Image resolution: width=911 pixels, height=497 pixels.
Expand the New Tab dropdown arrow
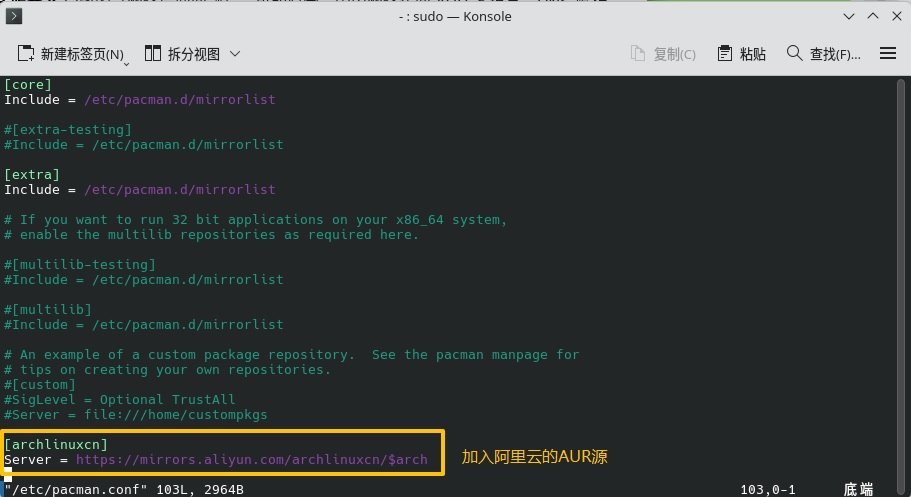(126, 63)
